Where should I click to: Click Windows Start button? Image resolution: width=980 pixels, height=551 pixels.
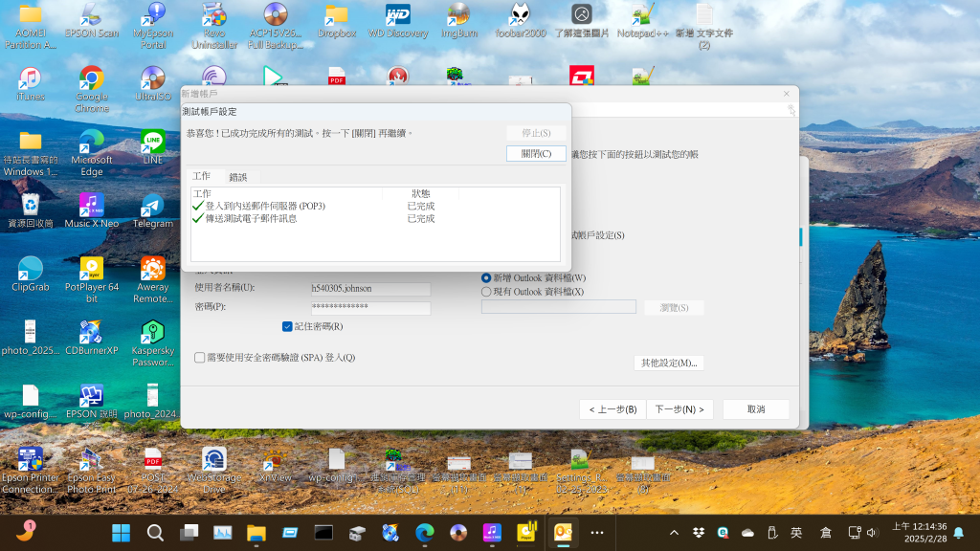[x=122, y=532]
